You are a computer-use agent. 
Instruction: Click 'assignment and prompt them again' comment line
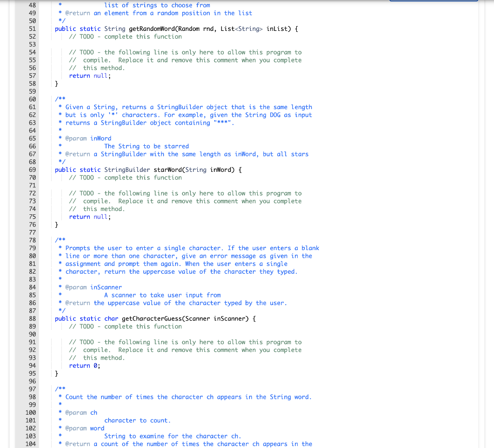pos(177,264)
